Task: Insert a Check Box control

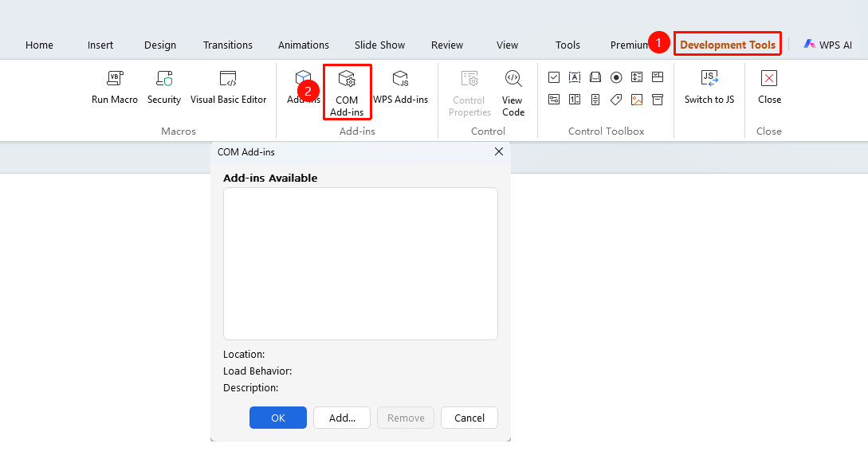Action: (x=554, y=77)
